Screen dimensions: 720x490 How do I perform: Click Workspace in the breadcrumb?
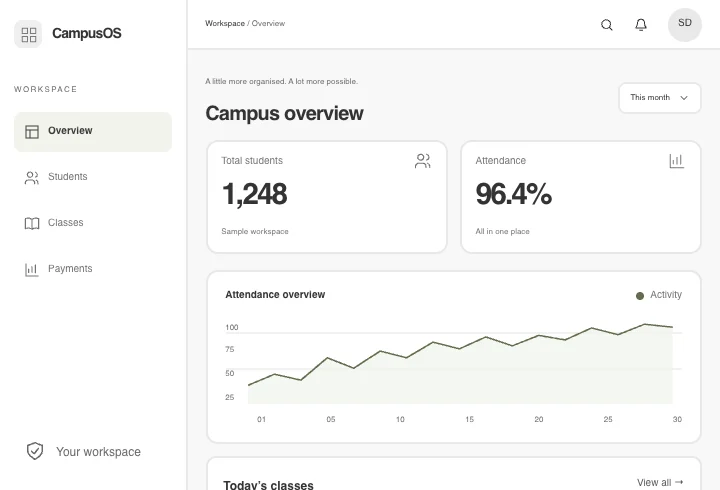[225, 23]
